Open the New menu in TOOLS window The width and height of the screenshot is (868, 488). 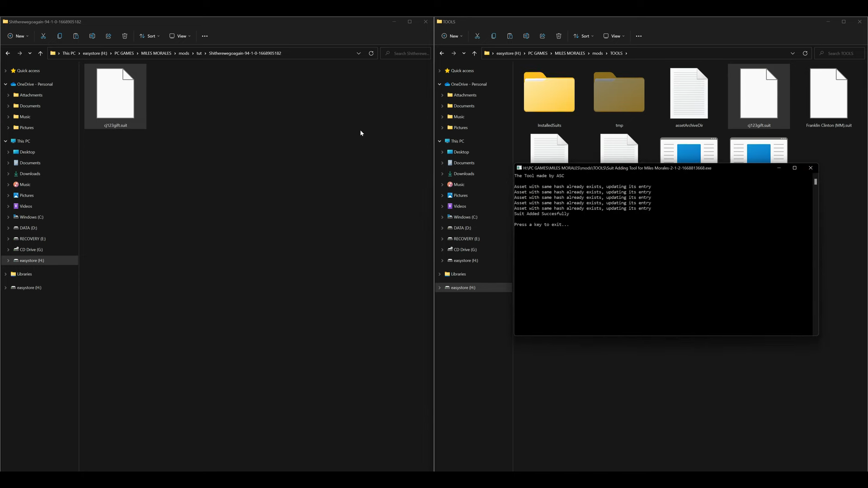coord(452,36)
